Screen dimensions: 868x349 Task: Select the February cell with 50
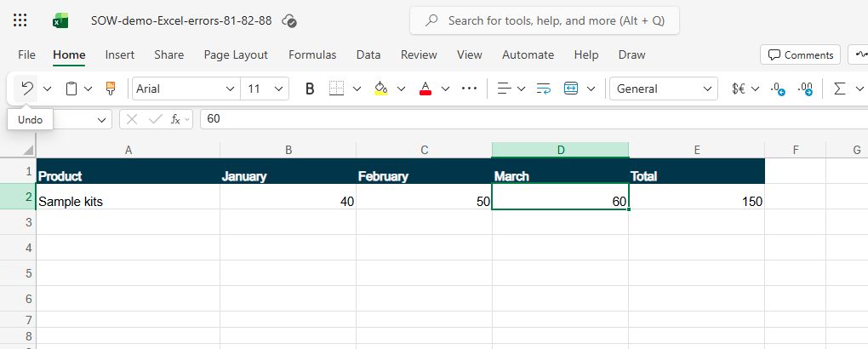pos(424,197)
